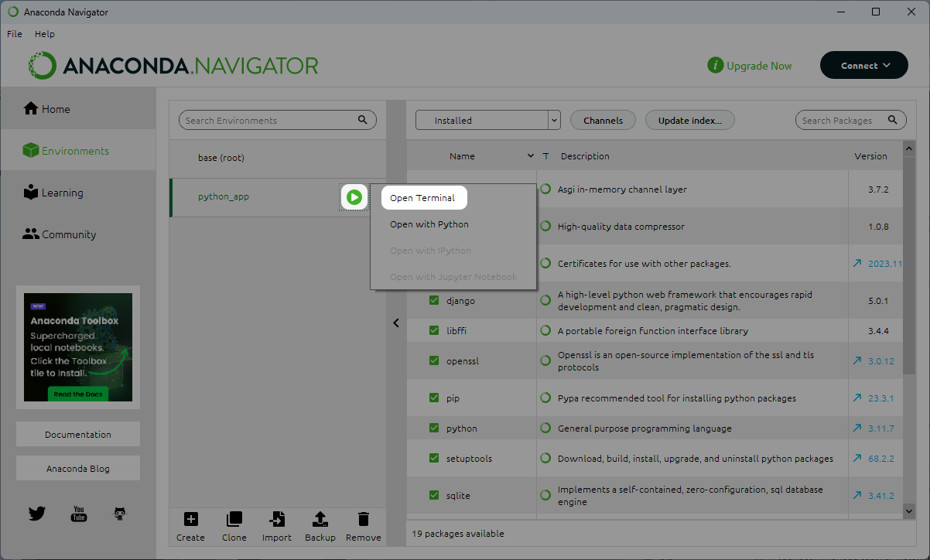930x560 pixels.
Task: Select Open Terminal from the context menu
Action: pos(422,198)
